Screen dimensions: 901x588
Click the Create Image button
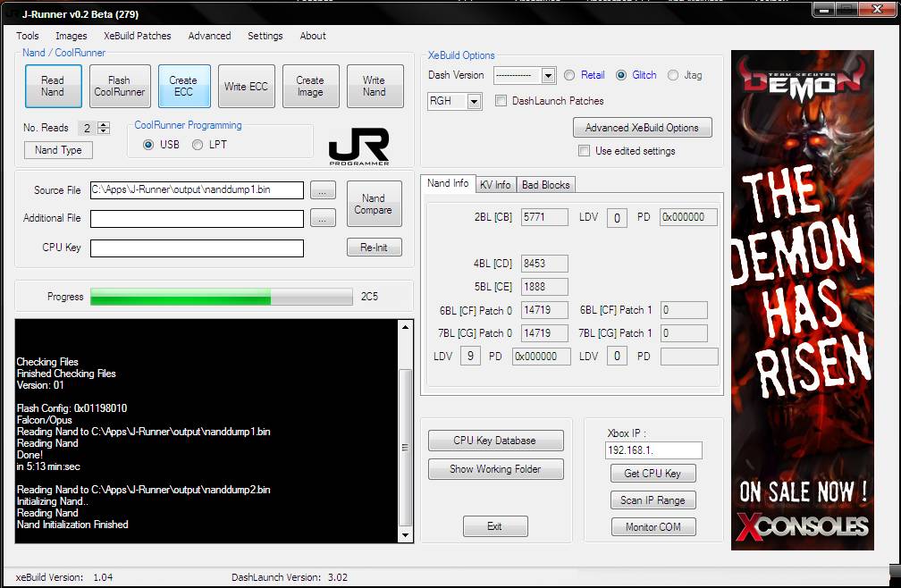[x=310, y=86]
